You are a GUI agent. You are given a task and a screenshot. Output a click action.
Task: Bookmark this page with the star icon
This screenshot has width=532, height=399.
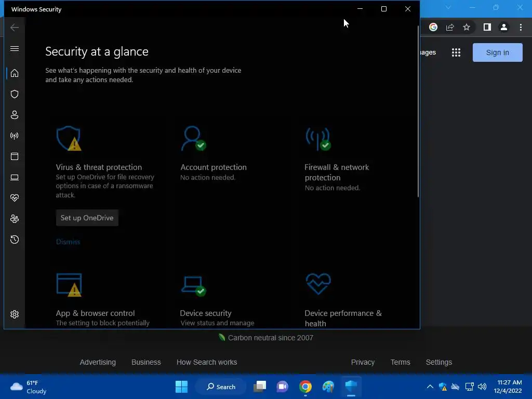pos(467,27)
